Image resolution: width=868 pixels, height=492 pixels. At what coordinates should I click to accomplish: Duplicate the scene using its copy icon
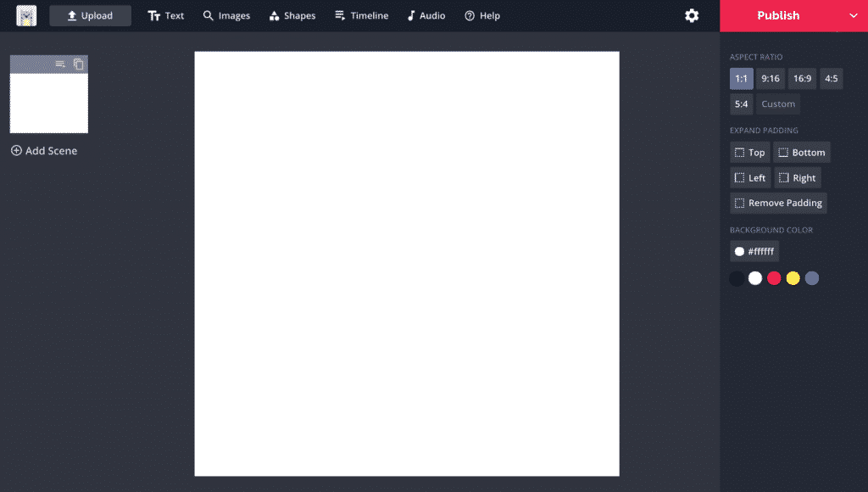pyautogui.click(x=78, y=64)
